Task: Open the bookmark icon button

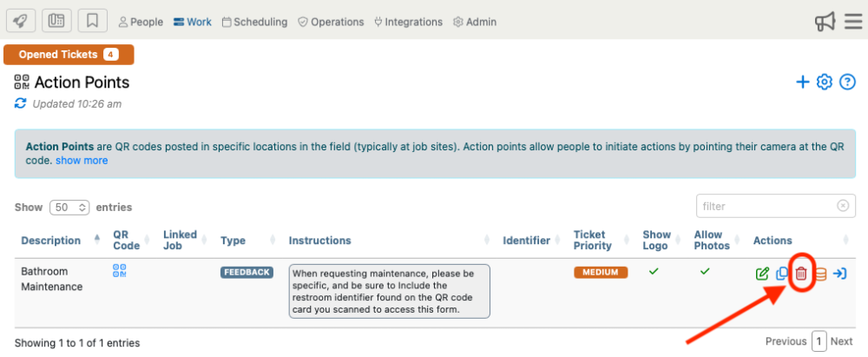Action: pos(93,22)
